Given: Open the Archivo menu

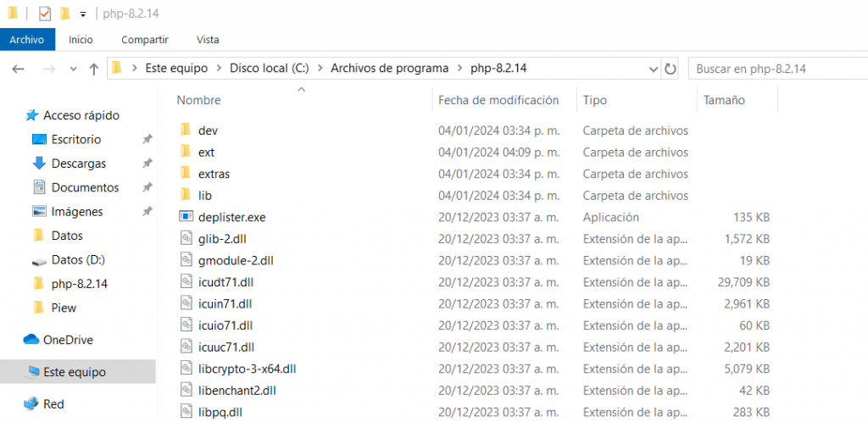Looking at the screenshot, I should 27,39.
